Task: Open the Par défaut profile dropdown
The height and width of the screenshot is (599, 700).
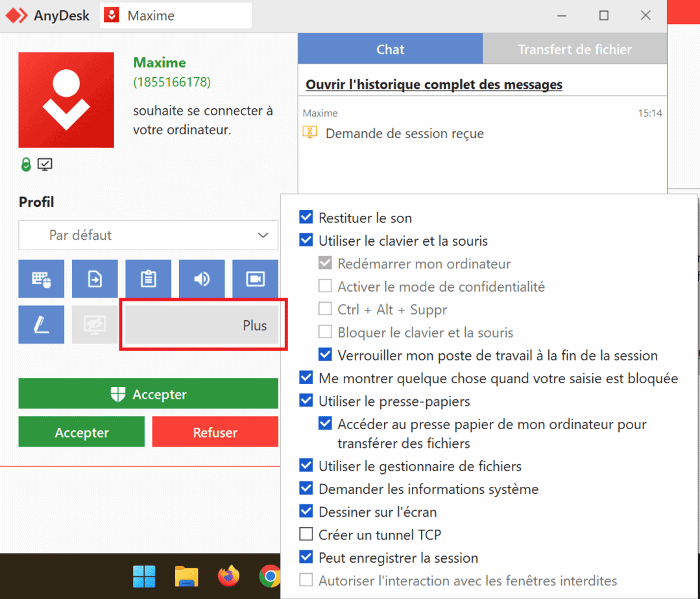Action: [148, 235]
